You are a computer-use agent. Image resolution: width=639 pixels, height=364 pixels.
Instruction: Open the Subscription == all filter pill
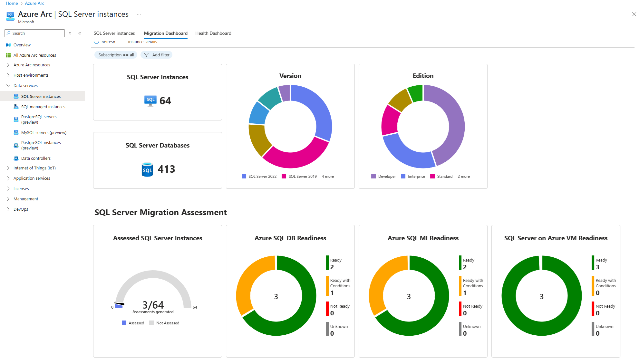tap(116, 55)
